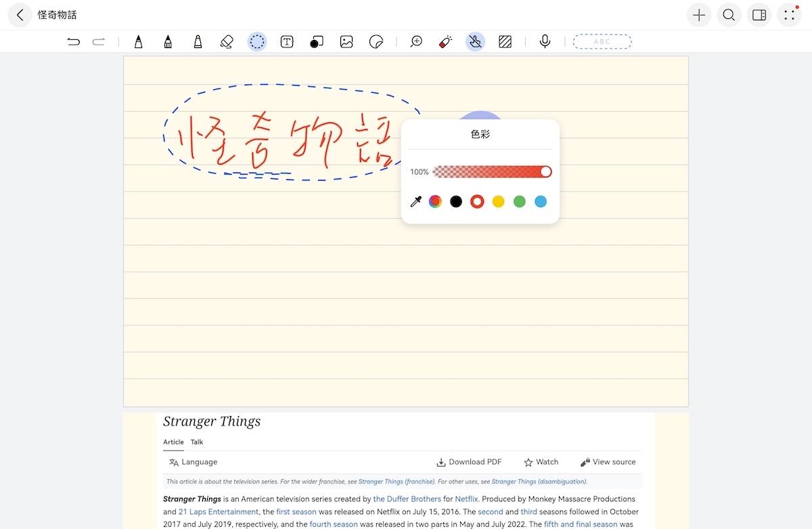812x529 pixels.
Task: Select the eraser tool
Action: [227, 42]
